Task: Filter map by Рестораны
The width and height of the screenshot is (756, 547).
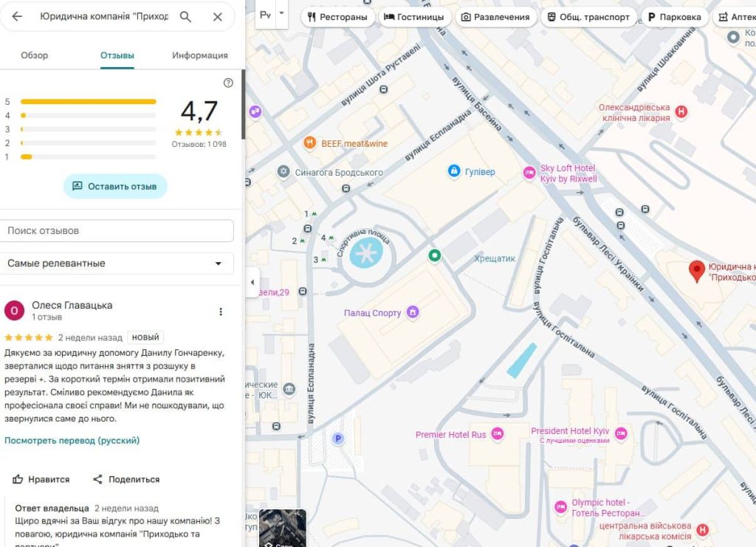Action: pos(337,17)
